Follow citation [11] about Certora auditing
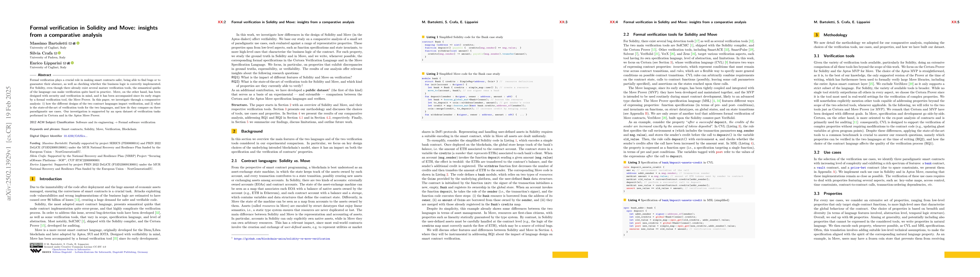Image resolution: width=980 pixels, height=277 pixels. (x=855, y=122)
